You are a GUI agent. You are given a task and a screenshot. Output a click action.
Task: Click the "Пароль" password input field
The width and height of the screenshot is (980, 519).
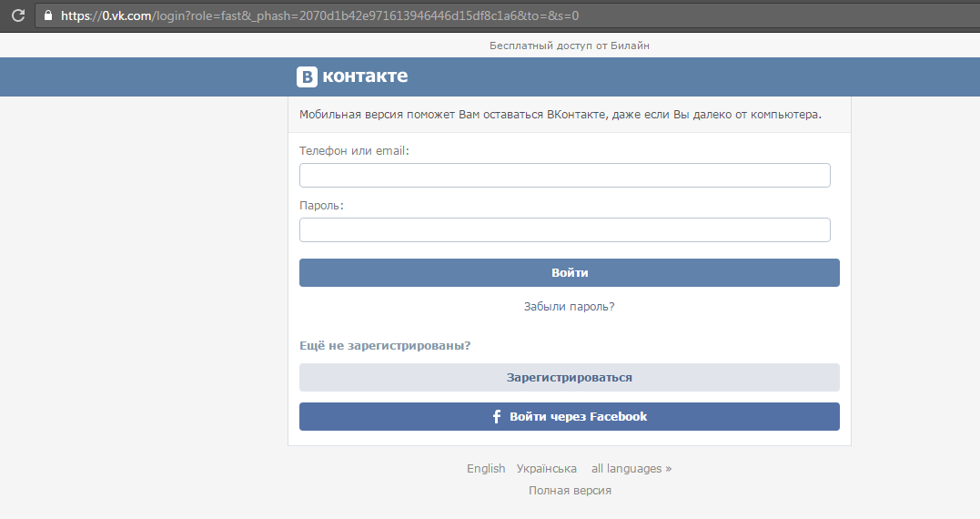[564, 230]
